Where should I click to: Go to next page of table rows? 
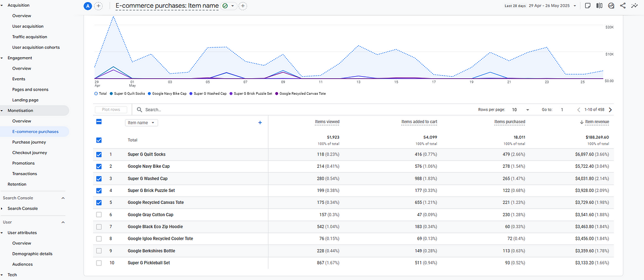click(611, 110)
